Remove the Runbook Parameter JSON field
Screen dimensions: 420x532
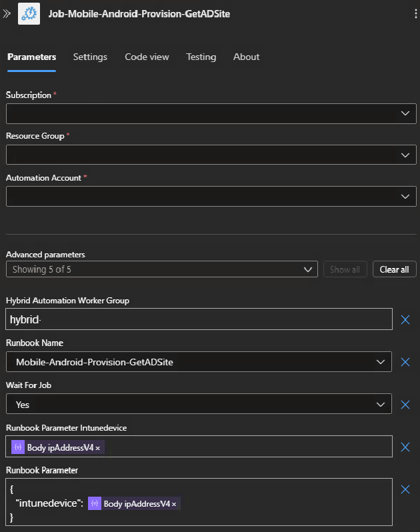405,489
